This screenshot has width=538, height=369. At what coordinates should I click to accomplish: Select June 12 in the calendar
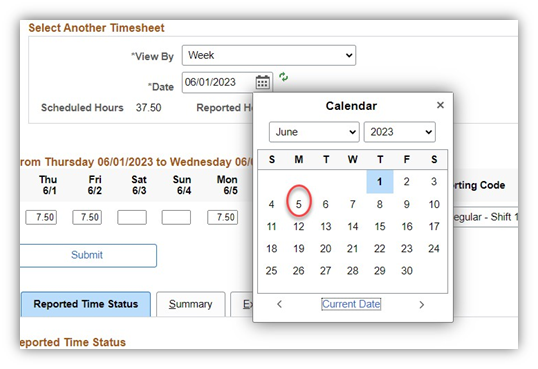(x=299, y=227)
